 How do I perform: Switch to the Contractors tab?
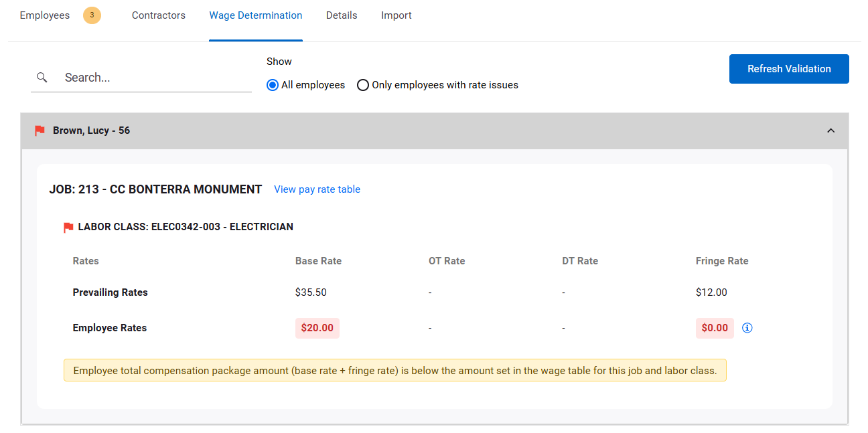click(159, 15)
